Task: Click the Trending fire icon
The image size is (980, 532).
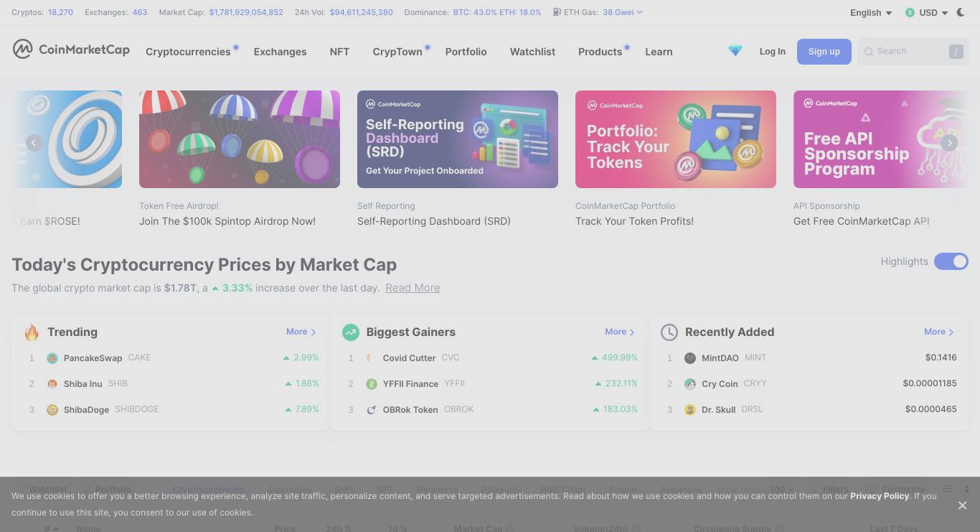Action: point(31,332)
